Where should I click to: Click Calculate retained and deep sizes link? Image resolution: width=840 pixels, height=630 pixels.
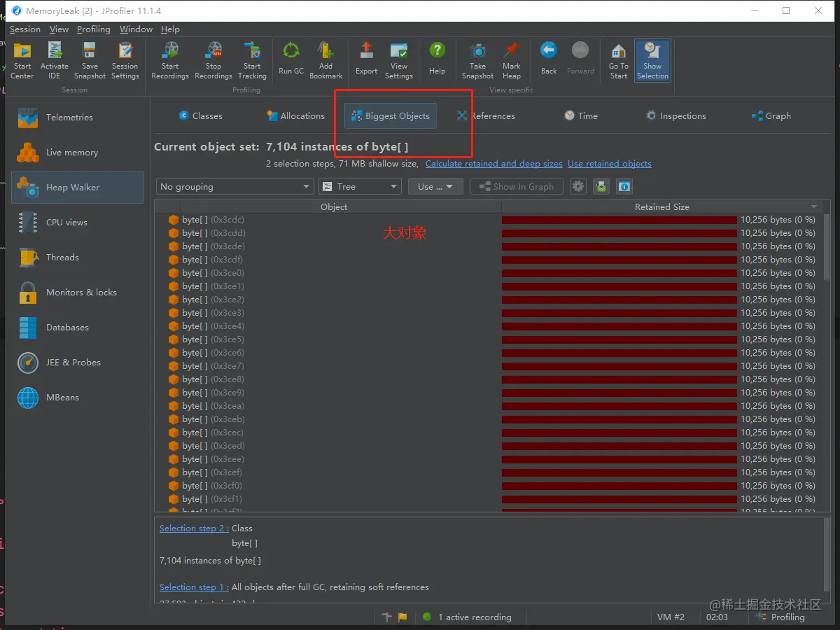tap(493, 164)
